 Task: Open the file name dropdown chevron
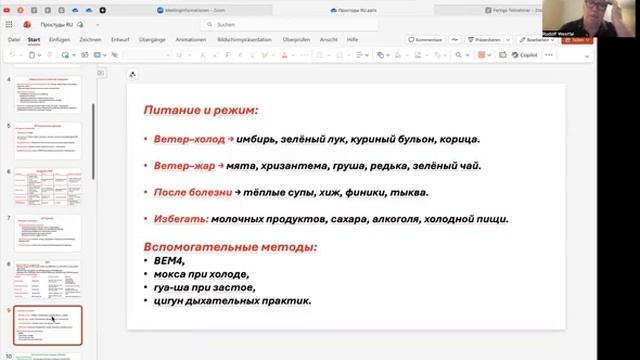click(x=98, y=25)
